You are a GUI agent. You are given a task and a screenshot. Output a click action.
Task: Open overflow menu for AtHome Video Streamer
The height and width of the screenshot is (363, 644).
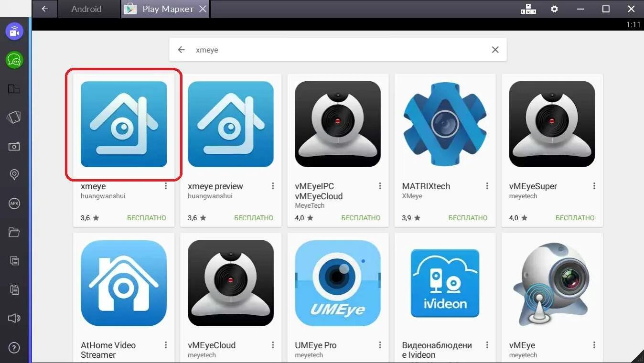click(x=166, y=345)
